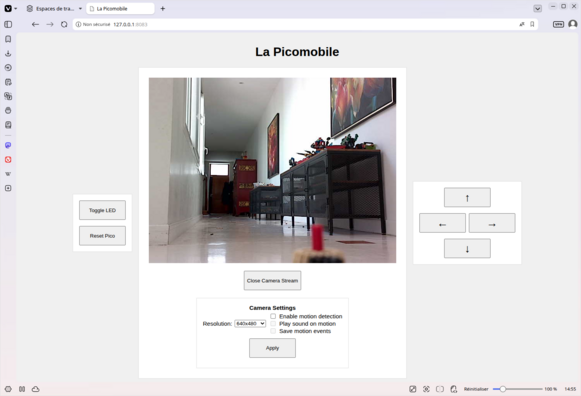Reload the current page

coord(64,24)
